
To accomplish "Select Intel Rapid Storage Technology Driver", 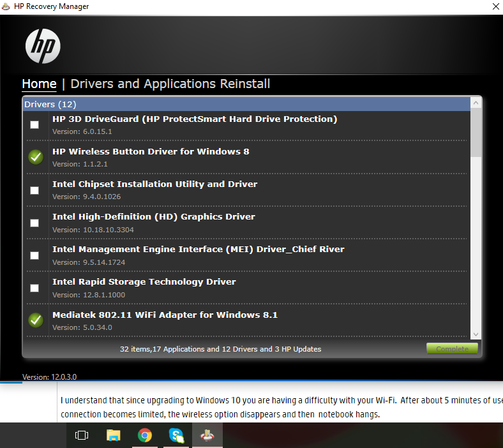I will click(144, 281).
